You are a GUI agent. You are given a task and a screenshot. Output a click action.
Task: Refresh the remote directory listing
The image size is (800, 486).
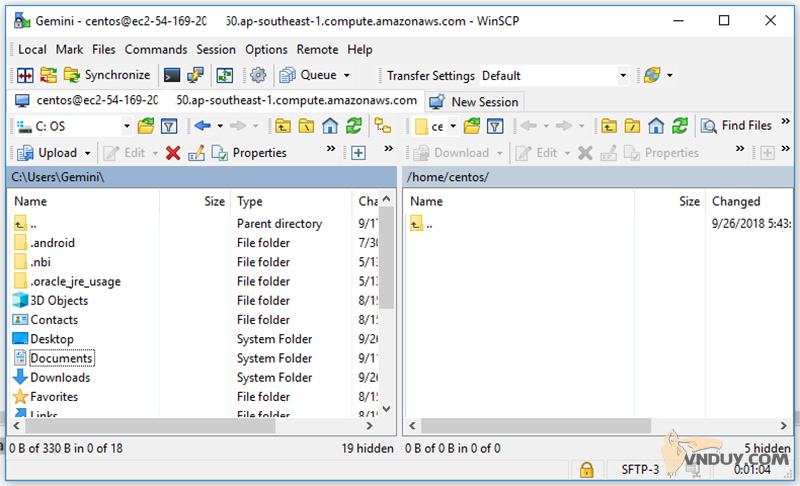680,126
